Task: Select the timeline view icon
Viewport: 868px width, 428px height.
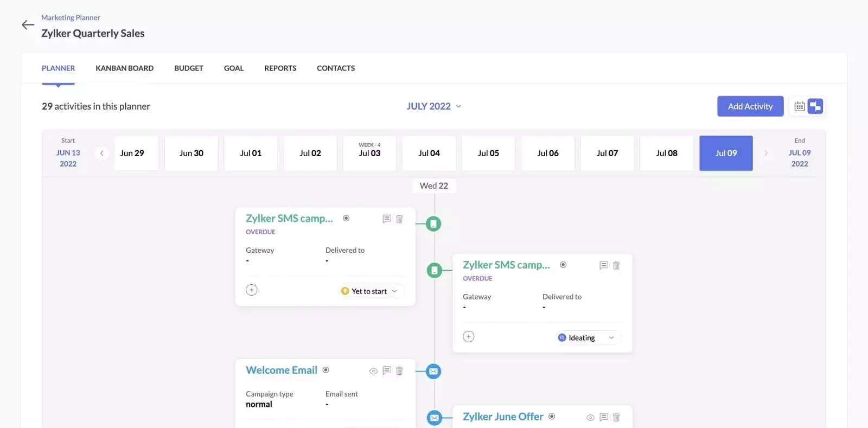Action: pyautogui.click(x=815, y=106)
